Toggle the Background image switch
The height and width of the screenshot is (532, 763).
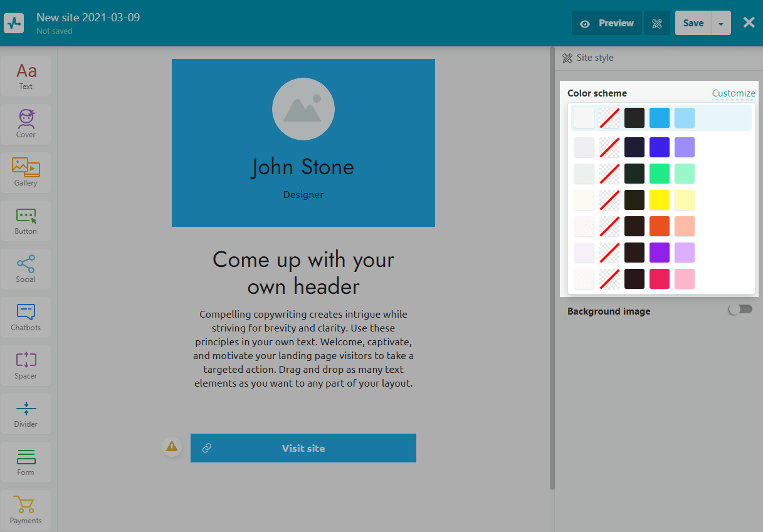(740, 310)
